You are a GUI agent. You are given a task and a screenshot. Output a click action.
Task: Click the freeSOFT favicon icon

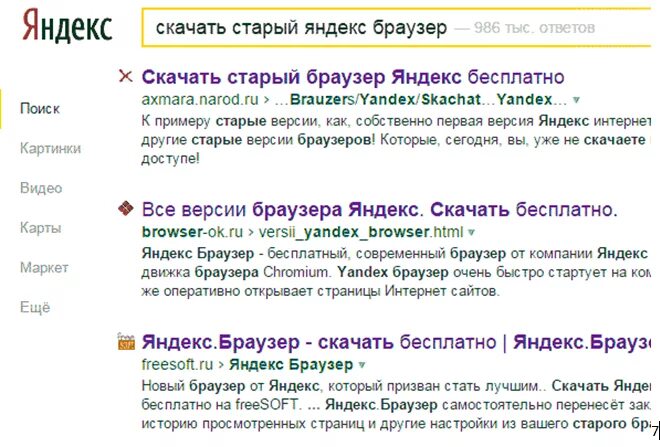126,341
